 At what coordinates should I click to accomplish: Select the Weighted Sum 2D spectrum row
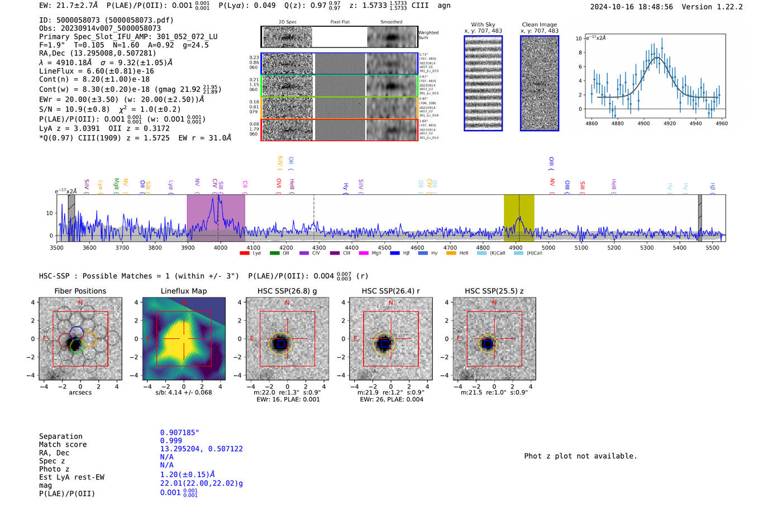point(339,37)
